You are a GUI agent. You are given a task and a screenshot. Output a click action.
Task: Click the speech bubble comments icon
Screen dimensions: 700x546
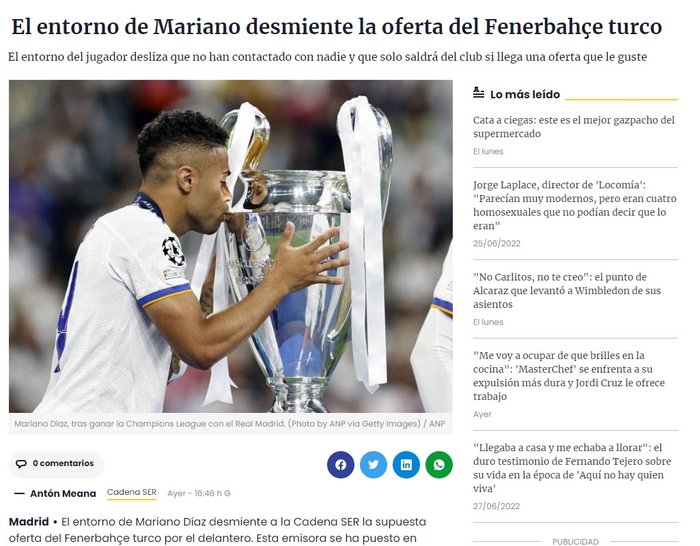pos(21,463)
